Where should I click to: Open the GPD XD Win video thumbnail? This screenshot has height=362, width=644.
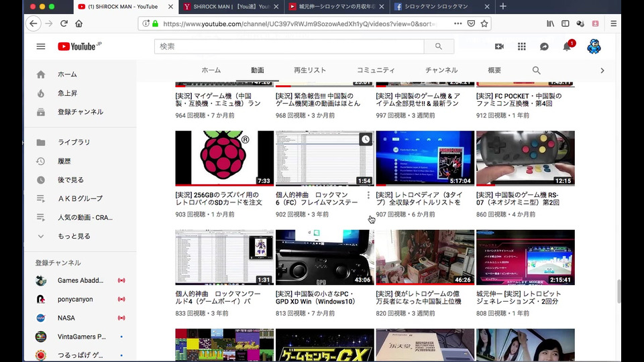325,257
